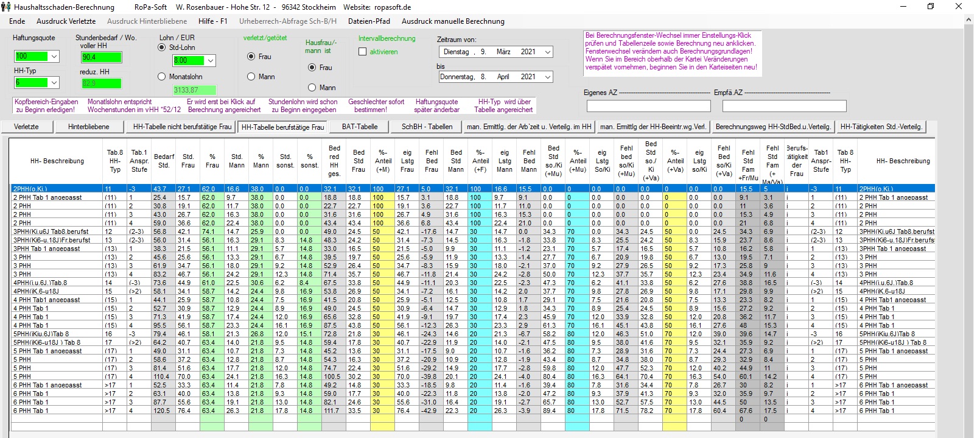Open SchBH - Tabellen
This screenshot has width=980, height=438.
coord(427,127)
